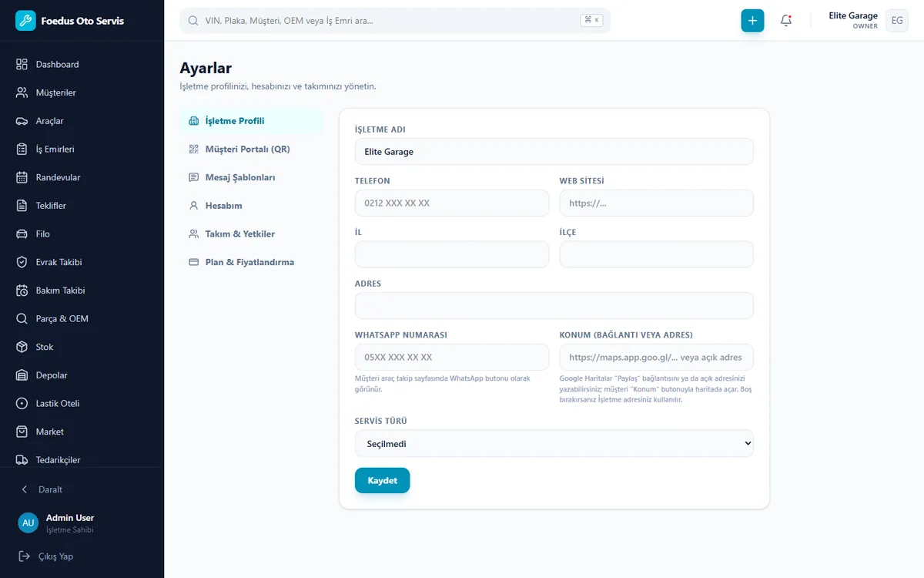Open the Market storefront icon
Viewport: 924px width, 578px height.
[x=22, y=432]
